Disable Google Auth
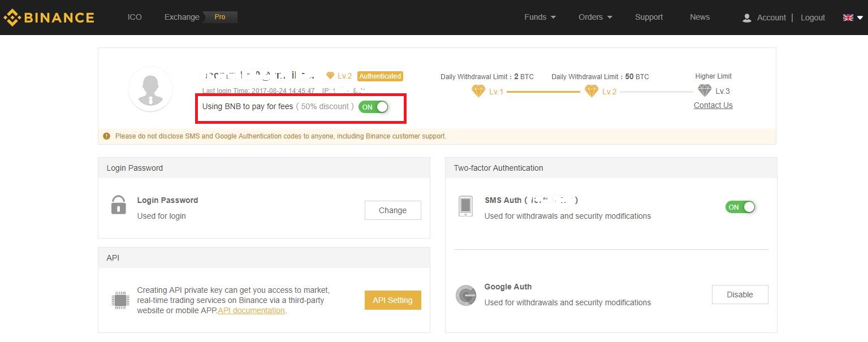This screenshot has width=868, height=342. 740,295
